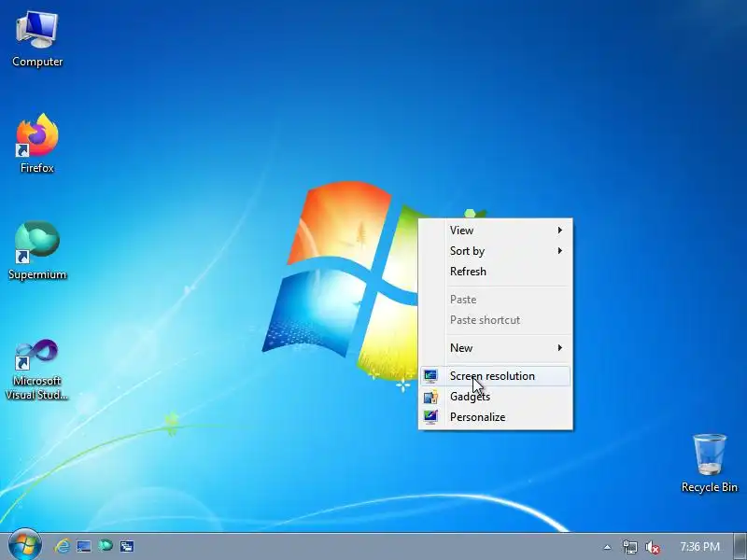The width and height of the screenshot is (747, 560).
Task: Expand the View submenu
Action: pyautogui.click(x=496, y=231)
